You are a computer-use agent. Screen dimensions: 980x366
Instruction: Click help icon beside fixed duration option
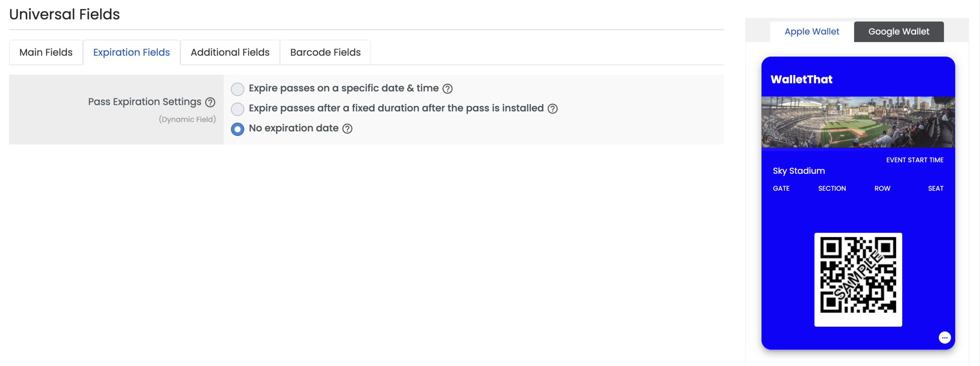coord(553,109)
